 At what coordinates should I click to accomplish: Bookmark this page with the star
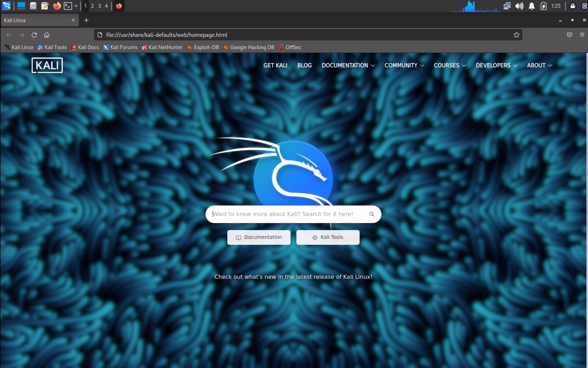pyautogui.click(x=516, y=35)
